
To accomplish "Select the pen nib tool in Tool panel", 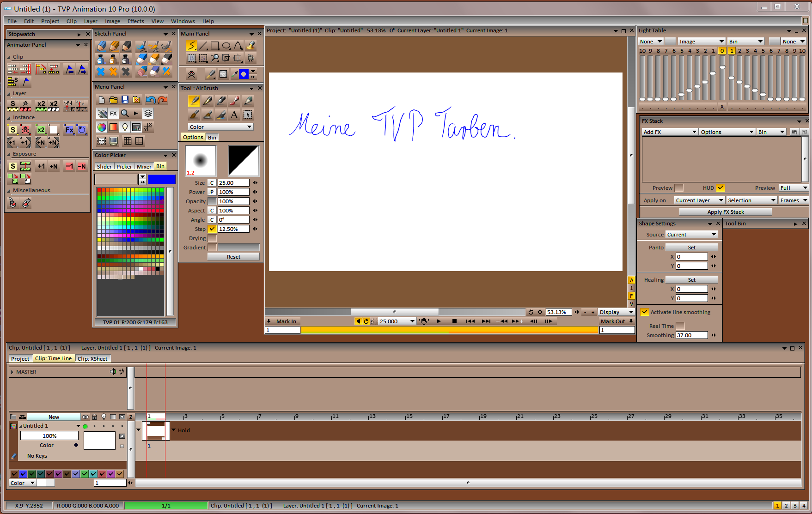I will [208, 101].
